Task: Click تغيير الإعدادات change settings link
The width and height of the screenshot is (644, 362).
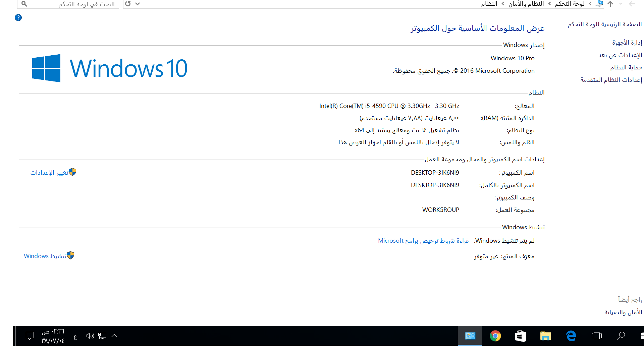Action: click(49, 172)
